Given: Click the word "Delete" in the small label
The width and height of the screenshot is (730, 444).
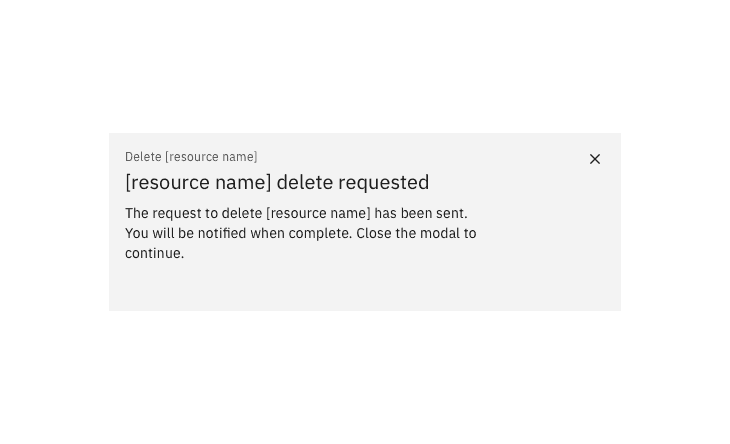Looking at the screenshot, I should [x=143, y=157].
